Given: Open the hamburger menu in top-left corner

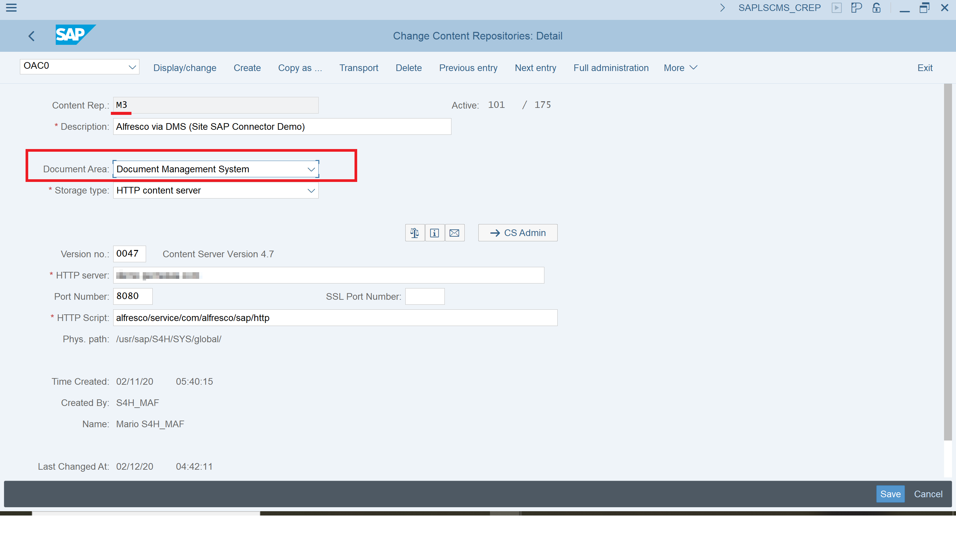Looking at the screenshot, I should (x=11, y=8).
